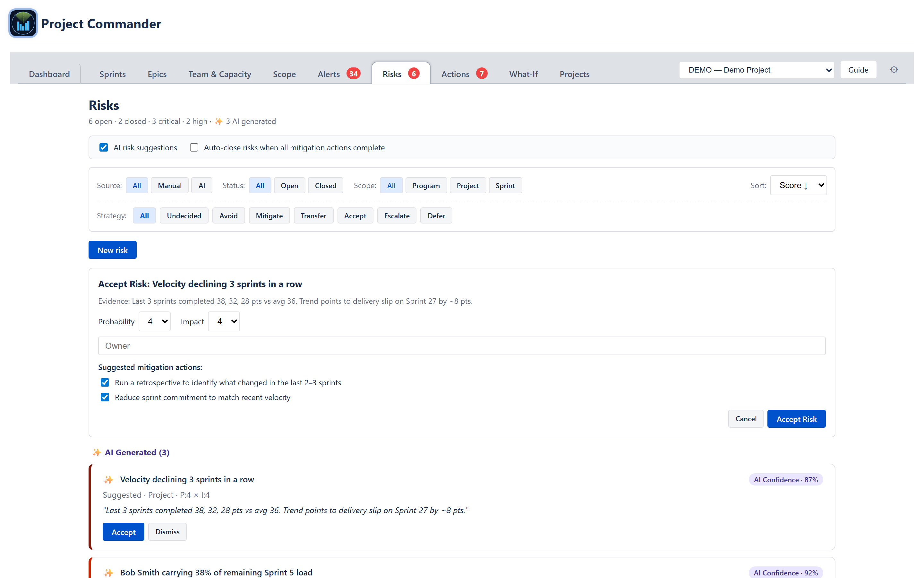Open the Sort Score dropdown
The image size is (924, 578).
coord(798,185)
